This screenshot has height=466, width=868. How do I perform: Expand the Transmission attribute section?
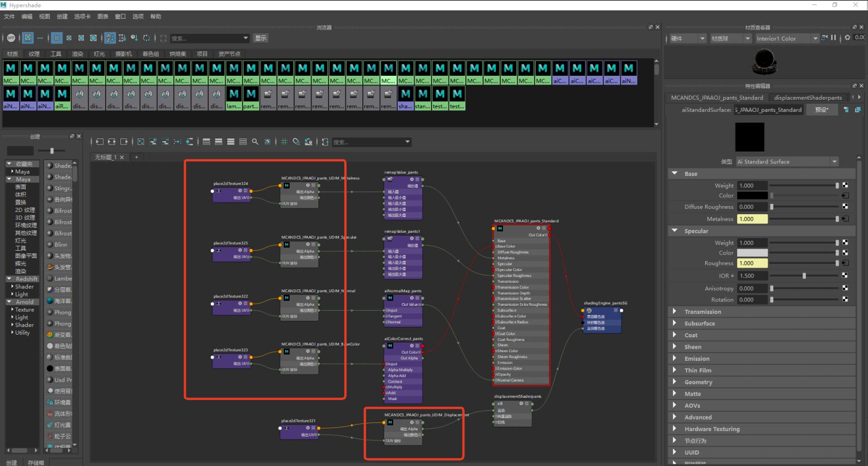[702, 312]
